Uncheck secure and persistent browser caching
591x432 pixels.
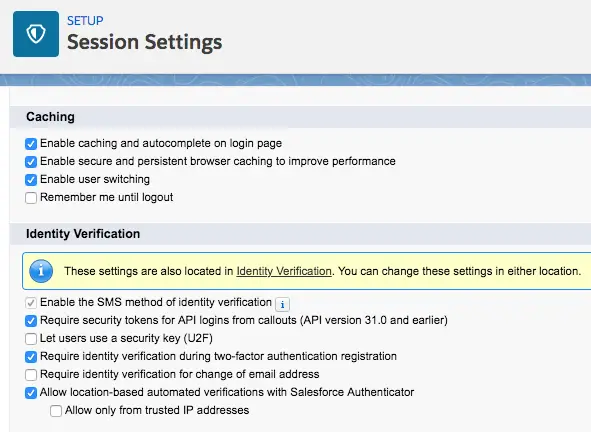[31, 162]
